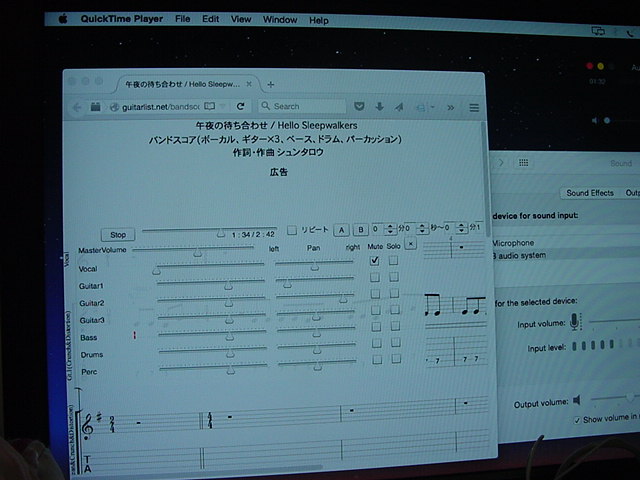Click the Sound window grid icon
The height and width of the screenshot is (480, 640).
pyautogui.click(x=523, y=163)
